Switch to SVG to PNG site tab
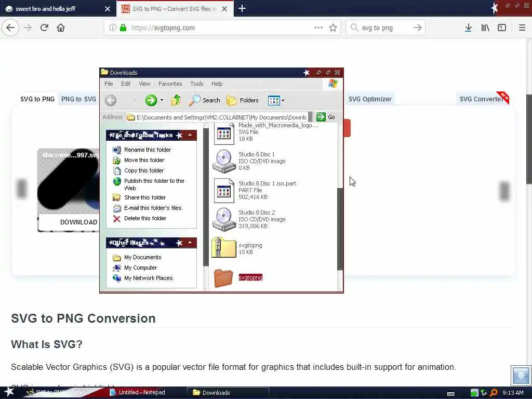The image size is (532, 399). 37,99
